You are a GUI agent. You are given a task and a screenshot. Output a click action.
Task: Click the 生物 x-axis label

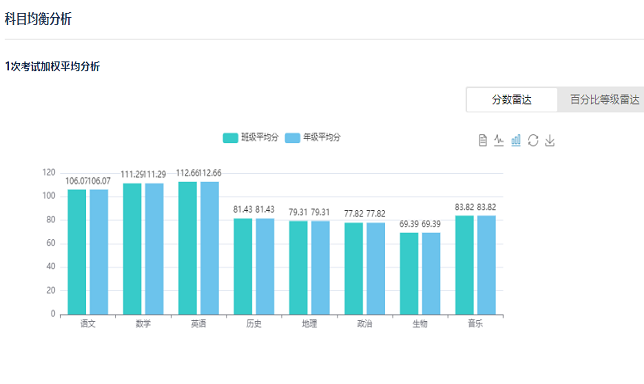point(420,324)
